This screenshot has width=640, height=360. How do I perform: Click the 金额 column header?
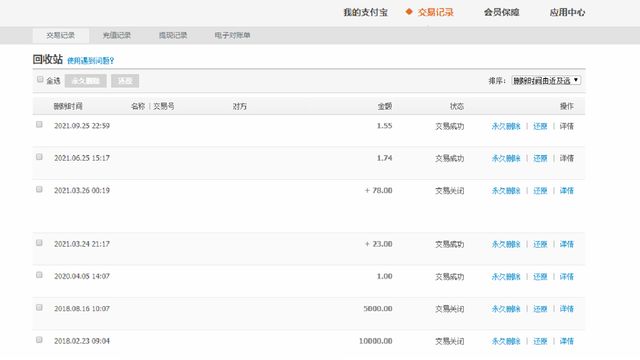pos(384,107)
